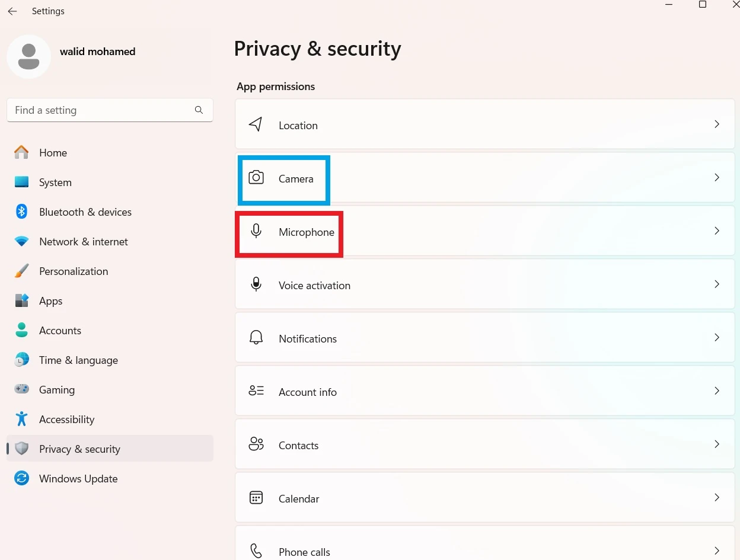Click the Location arrow icon
740x560 pixels.
click(x=256, y=124)
